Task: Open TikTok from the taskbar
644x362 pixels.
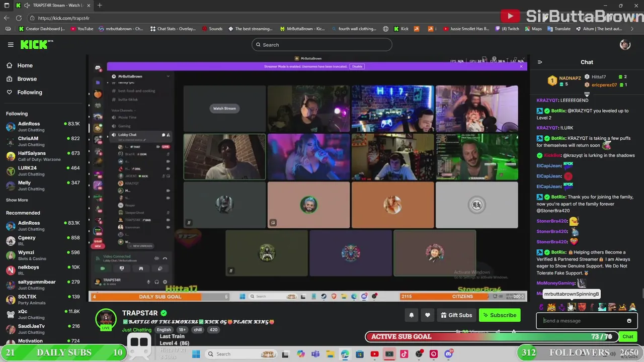Action: (404, 354)
